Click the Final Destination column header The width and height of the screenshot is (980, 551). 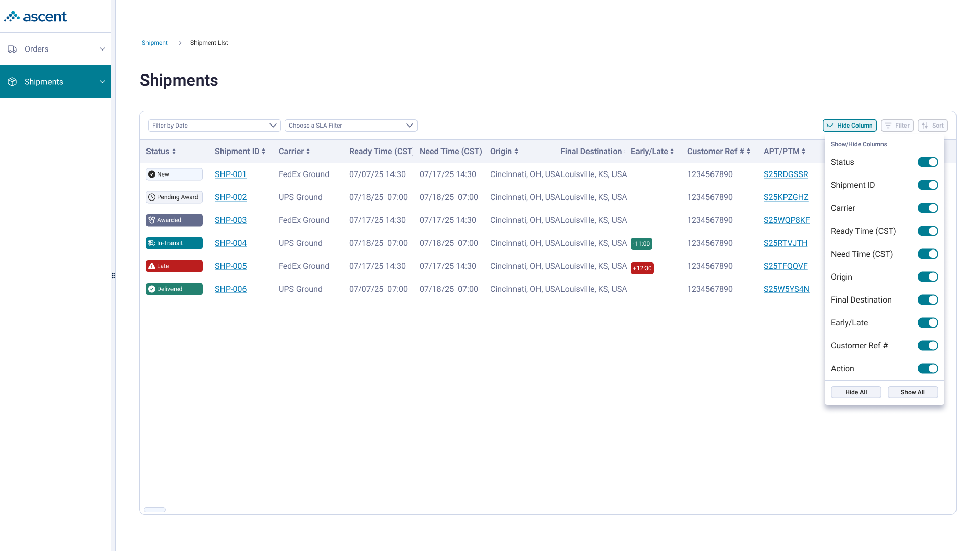pyautogui.click(x=591, y=152)
